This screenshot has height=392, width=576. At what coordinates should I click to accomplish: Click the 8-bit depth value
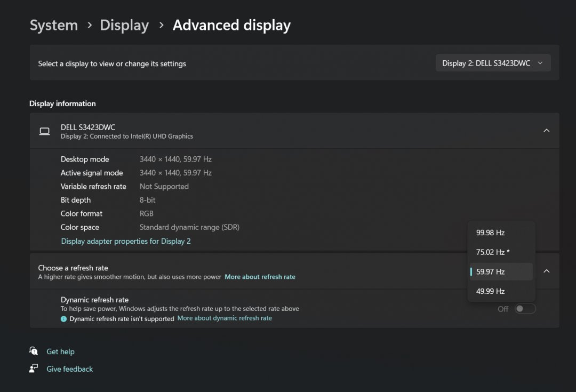pos(147,200)
